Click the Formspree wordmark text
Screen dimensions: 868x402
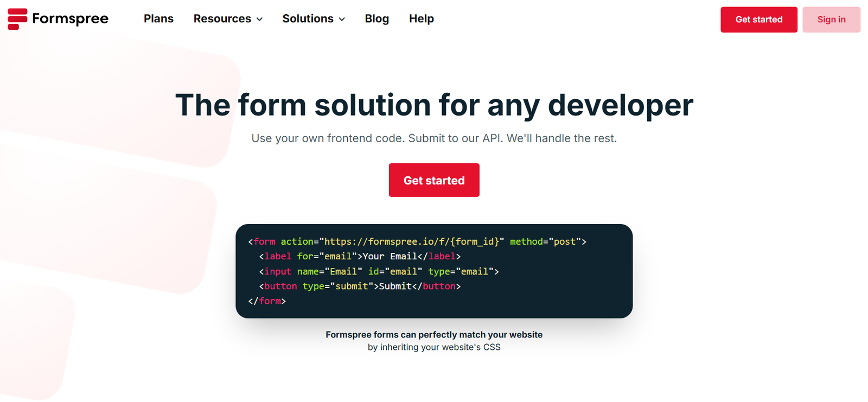pos(70,19)
